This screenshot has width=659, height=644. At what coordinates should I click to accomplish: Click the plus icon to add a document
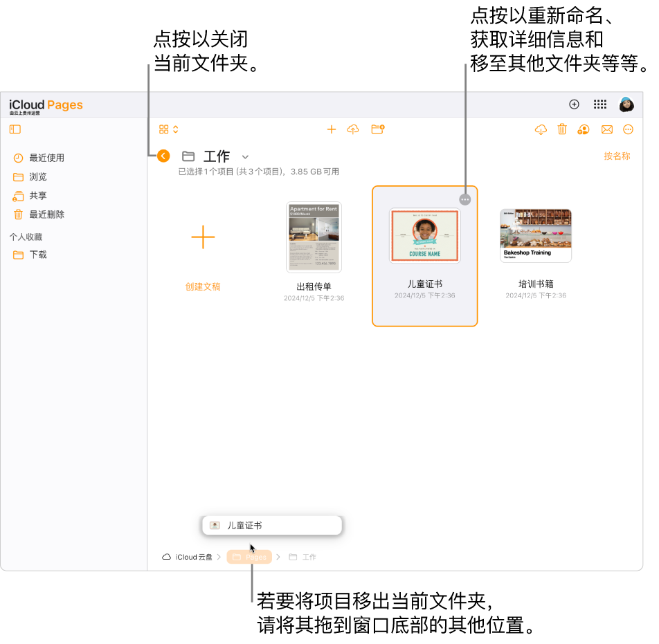[x=332, y=129]
